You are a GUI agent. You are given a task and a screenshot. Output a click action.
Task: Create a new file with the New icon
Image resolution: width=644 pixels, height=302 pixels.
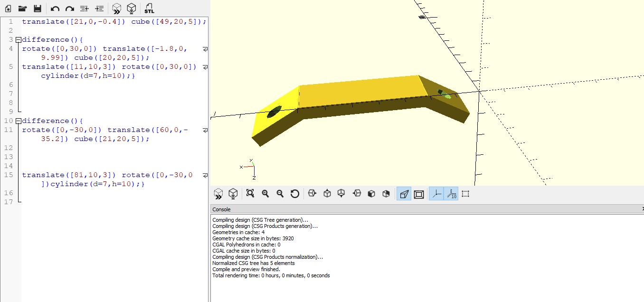pos(8,9)
